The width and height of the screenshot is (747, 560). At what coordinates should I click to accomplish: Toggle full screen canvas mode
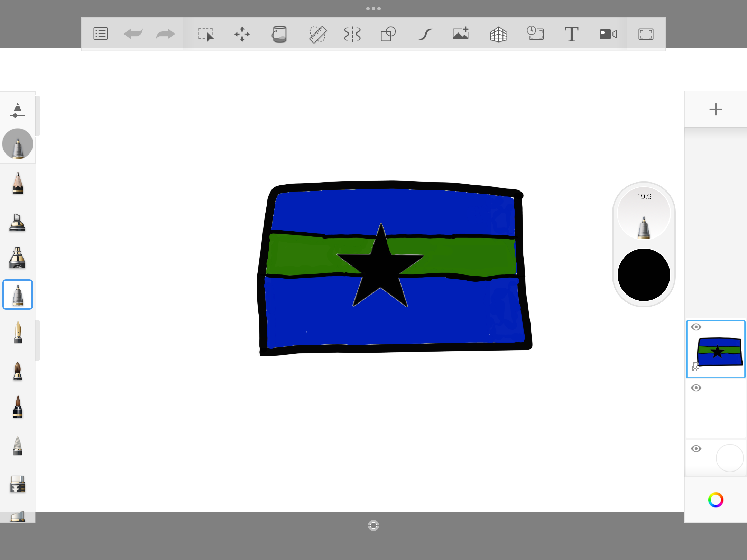645,34
